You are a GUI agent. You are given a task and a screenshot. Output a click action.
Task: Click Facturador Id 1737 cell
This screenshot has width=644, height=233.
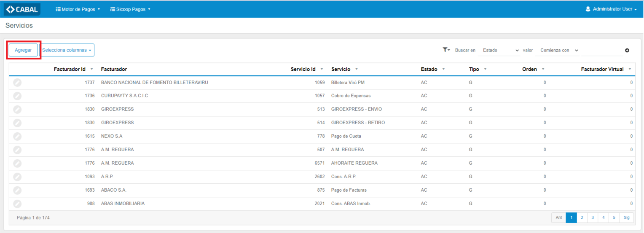90,83
